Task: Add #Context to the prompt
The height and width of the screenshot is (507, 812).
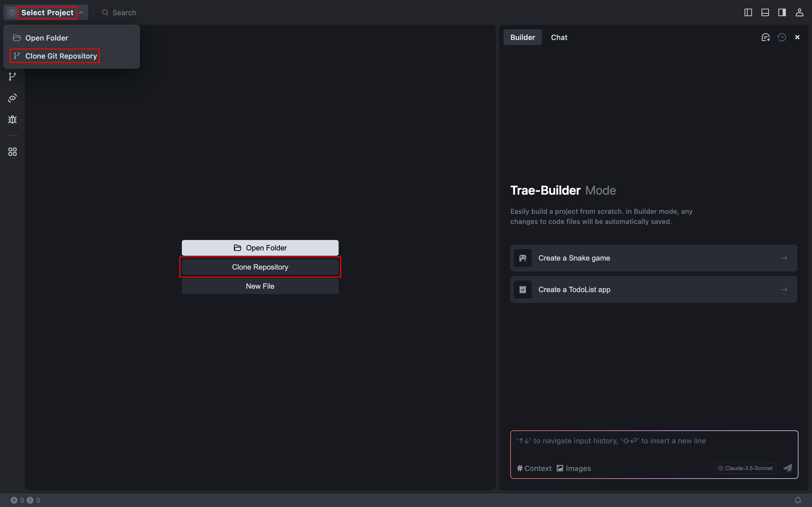Action: (534, 468)
